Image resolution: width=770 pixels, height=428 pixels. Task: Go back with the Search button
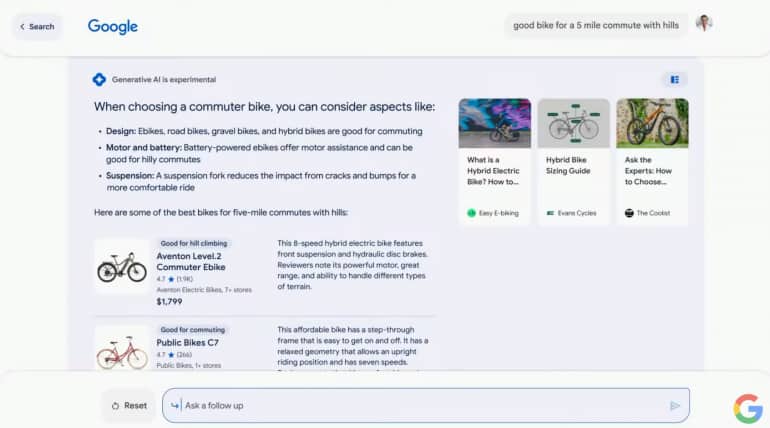[37, 27]
